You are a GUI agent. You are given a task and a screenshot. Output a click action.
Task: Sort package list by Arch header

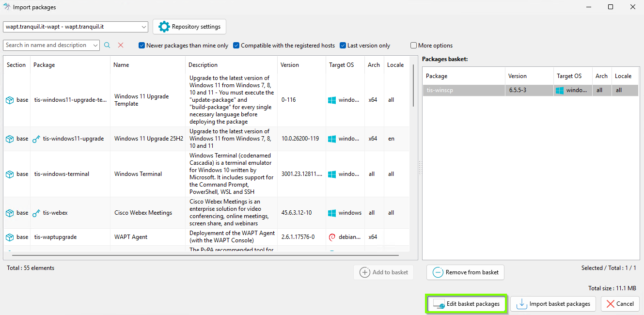[374, 65]
